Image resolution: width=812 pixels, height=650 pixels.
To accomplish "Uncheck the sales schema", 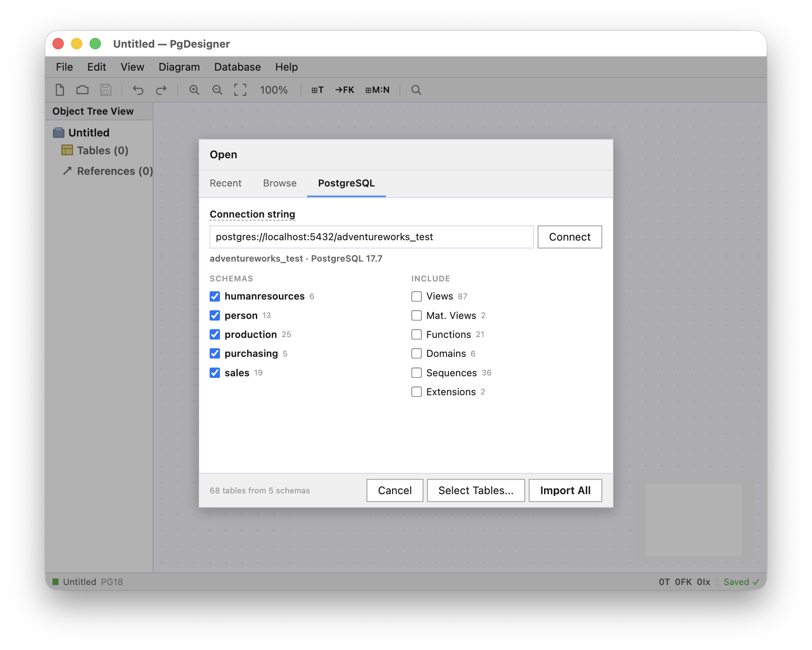I will (215, 373).
